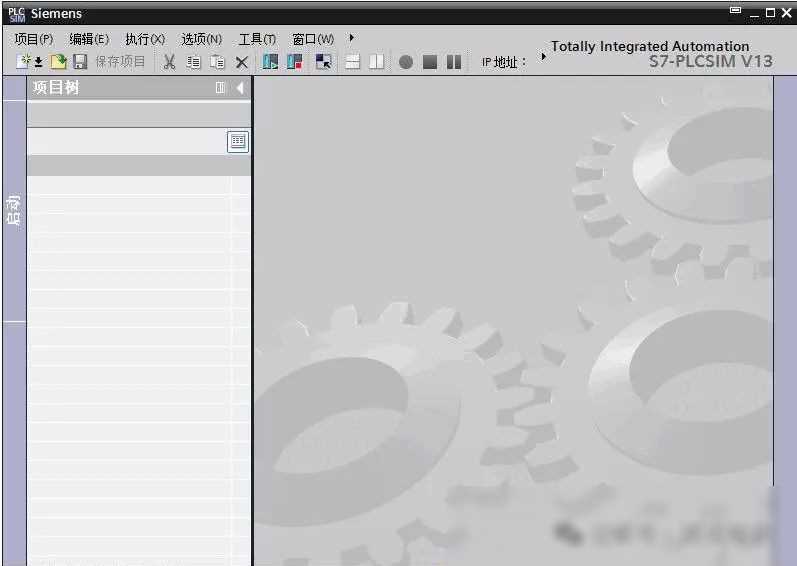Open the 编辑(E) menu
Viewport: 797px width, 566px height.
pyautogui.click(x=89, y=39)
